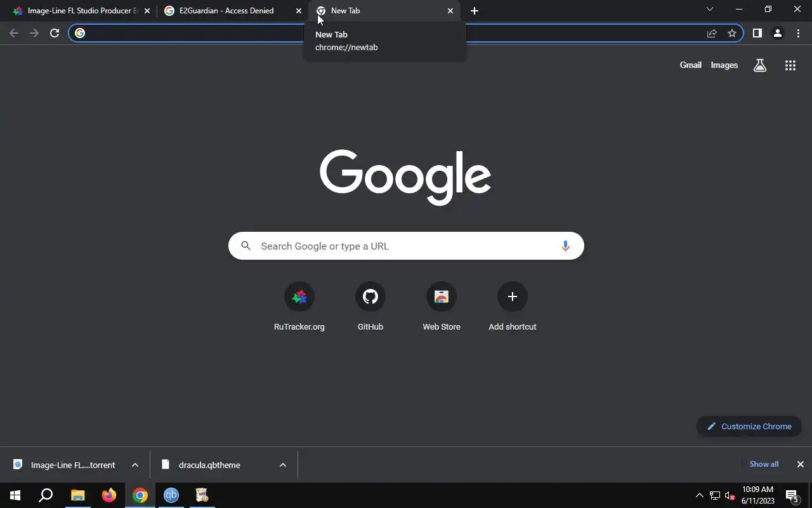Close the Image-Line FL Studio tab
Viewport: 812px width, 508px height.
point(147,11)
